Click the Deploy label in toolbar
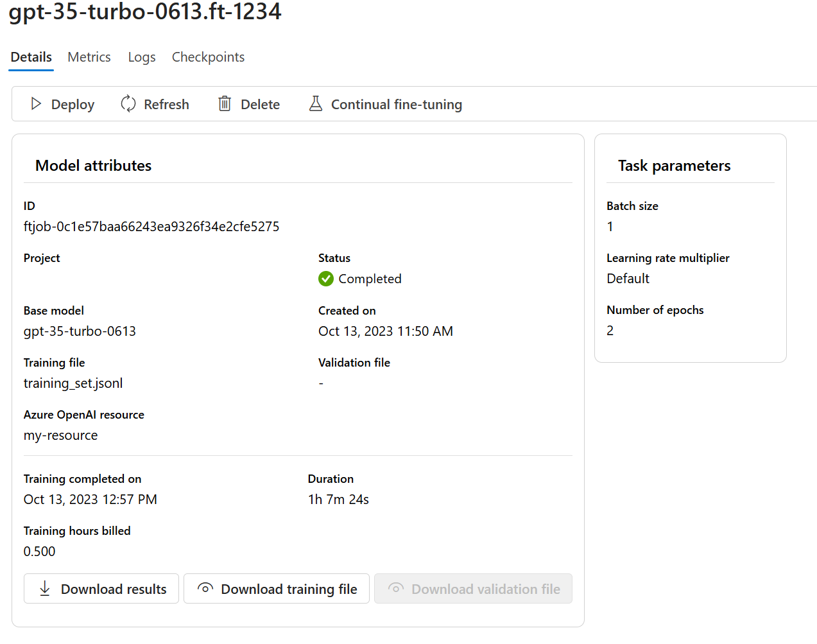817x644 pixels. click(x=73, y=105)
